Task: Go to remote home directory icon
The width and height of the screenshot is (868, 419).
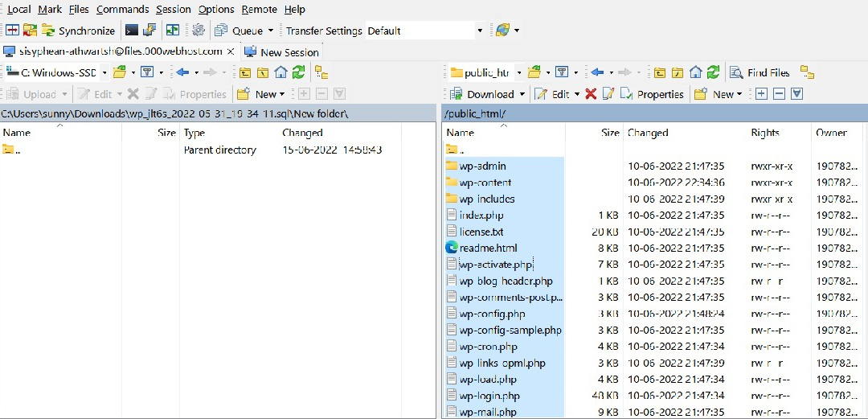Action: tap(696, 72)
